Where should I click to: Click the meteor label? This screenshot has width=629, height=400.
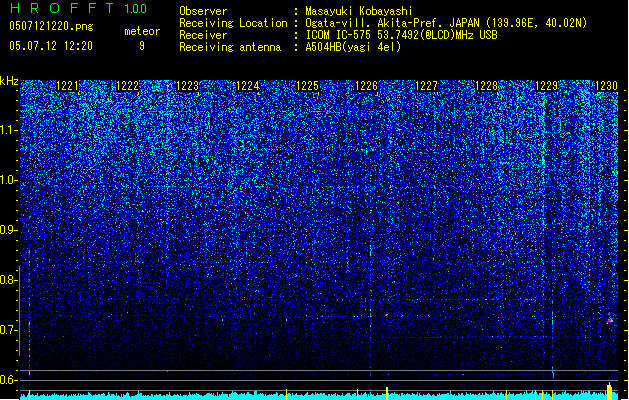click(x=142, y=31)
